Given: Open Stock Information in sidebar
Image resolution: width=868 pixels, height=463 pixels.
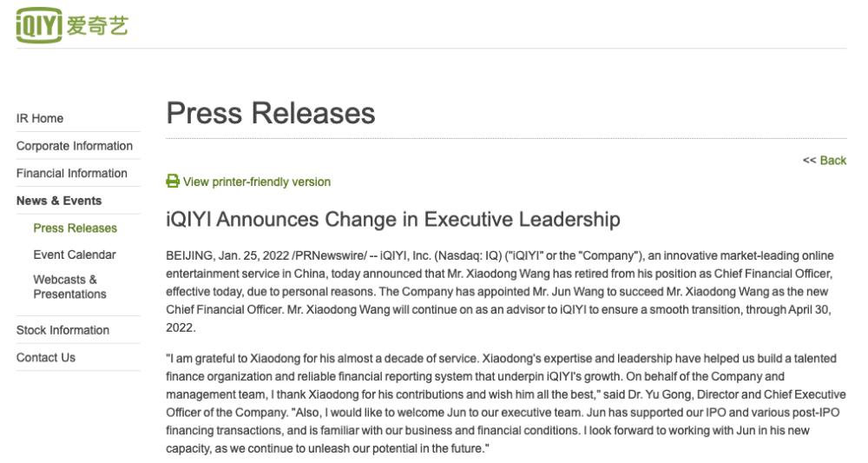Looking at the screenshot, I should pyautogui.click(x=63, y=330).
